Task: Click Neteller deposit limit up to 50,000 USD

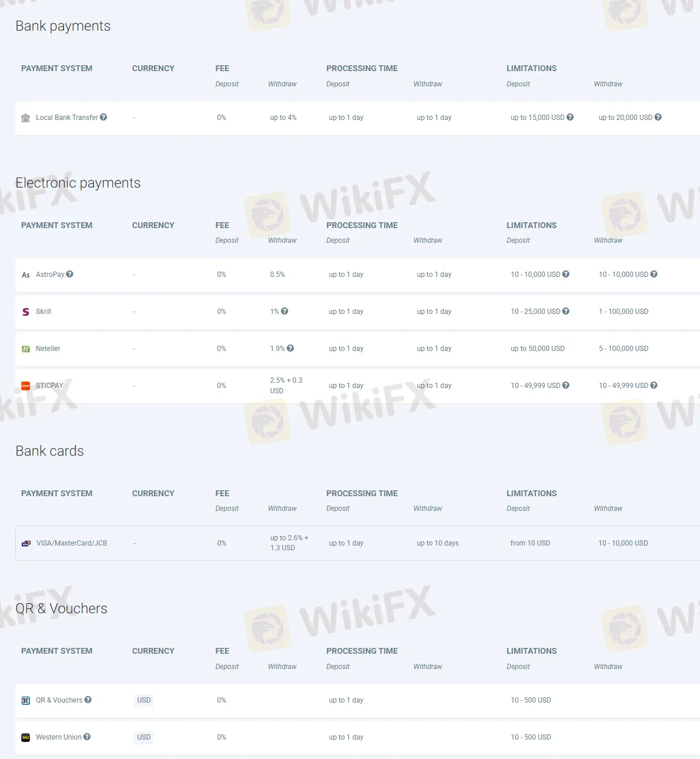Action: [x=538, y=349]
